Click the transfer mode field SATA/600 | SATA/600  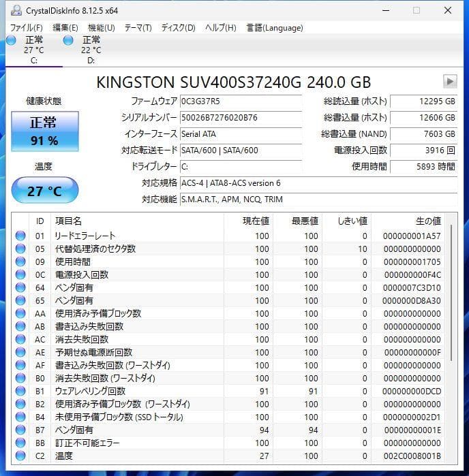click(241, 150)
